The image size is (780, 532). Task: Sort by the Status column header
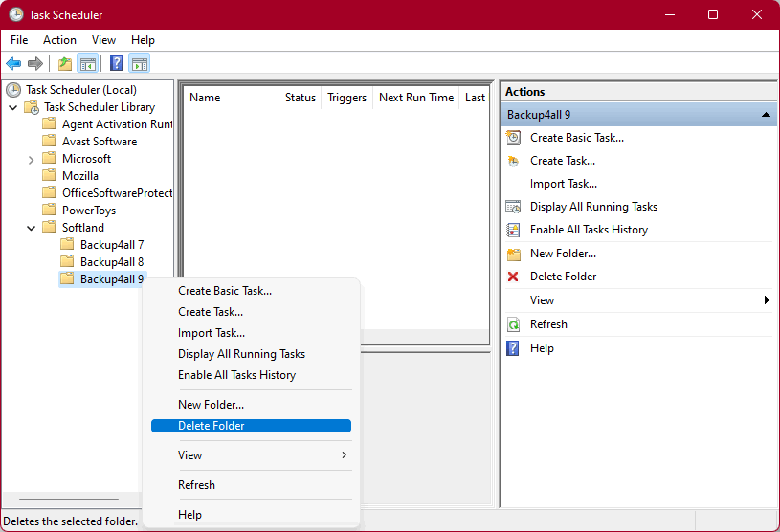(x=300, y=98)
